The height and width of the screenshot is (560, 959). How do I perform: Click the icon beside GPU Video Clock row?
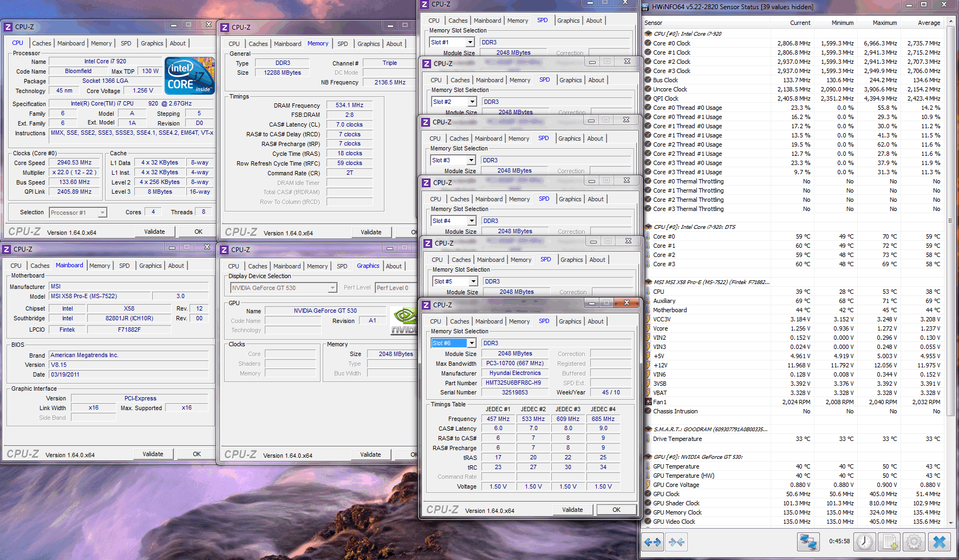[x=648, y=522]
